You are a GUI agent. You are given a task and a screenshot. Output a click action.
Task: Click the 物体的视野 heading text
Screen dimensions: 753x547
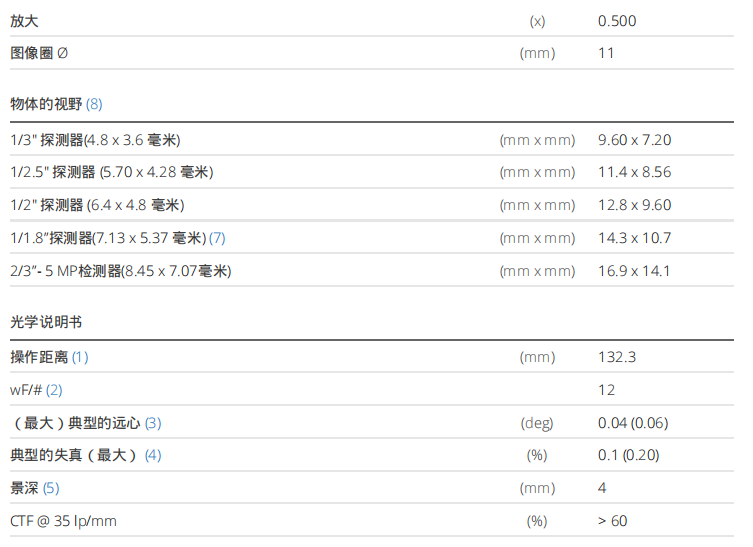click(46, 103)
